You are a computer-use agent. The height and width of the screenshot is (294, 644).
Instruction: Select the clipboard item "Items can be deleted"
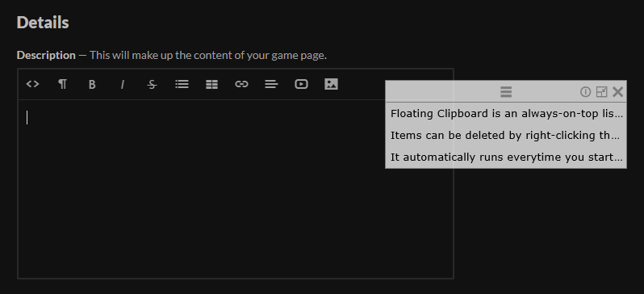point(506,135)
